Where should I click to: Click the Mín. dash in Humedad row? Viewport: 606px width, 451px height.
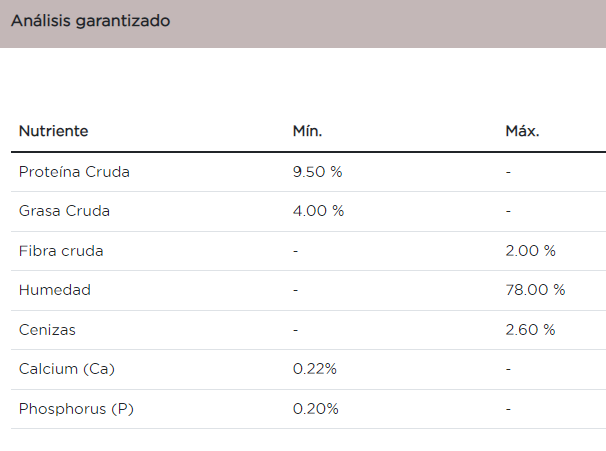pyautogui.click(x=296, y=290)
